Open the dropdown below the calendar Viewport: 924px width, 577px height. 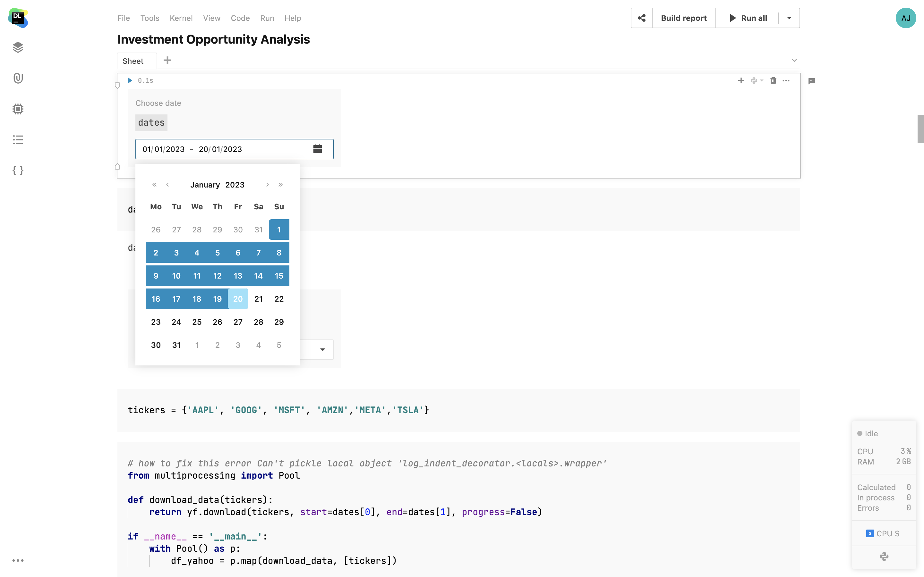[x=322, y=349]
